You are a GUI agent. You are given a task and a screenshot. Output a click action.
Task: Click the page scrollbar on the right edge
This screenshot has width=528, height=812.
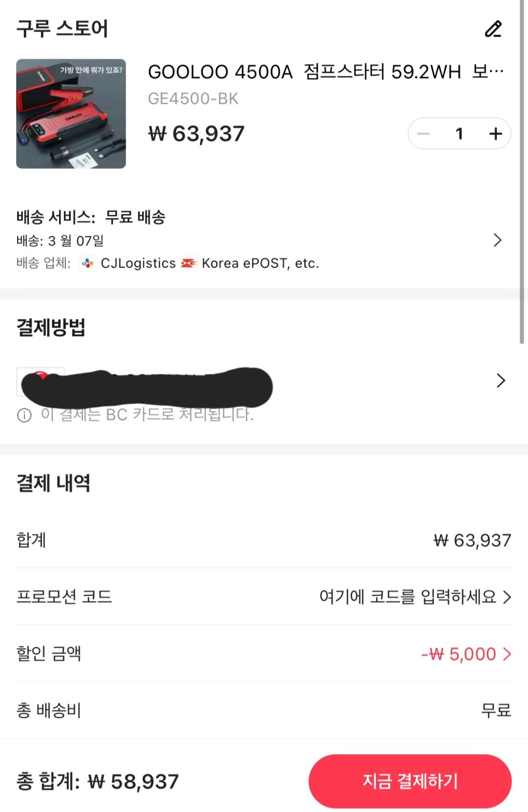pyautogui.click(x=522, y=171)
